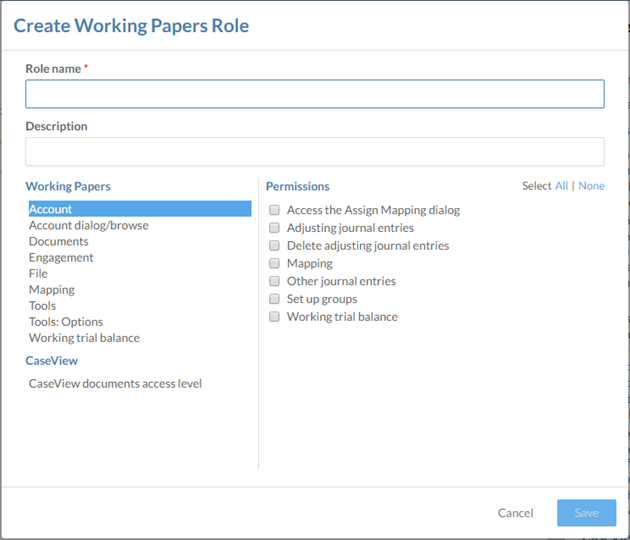
Task: Open the Documents category
Action: pyautogui.click(x=58, y=241)
